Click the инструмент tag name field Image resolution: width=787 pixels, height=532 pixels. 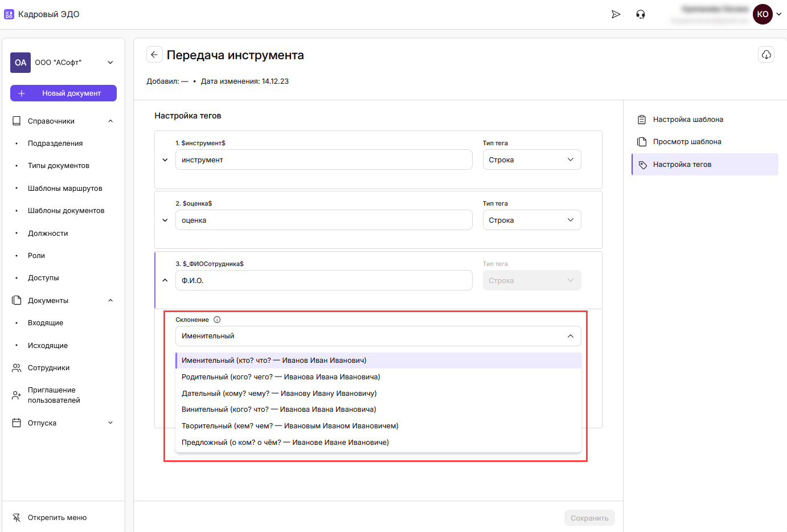pos(323,160)
